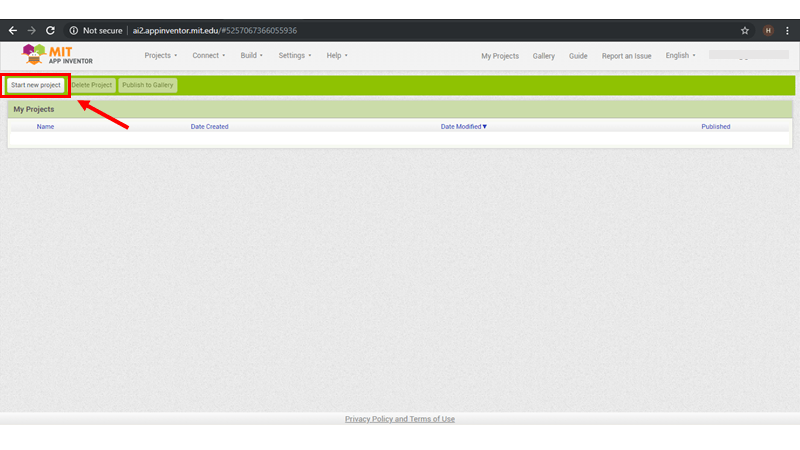The height and width of the screenshot is (450, 800).
Task: Click the browser forward arrow
Action: click(x=31, y=31)
